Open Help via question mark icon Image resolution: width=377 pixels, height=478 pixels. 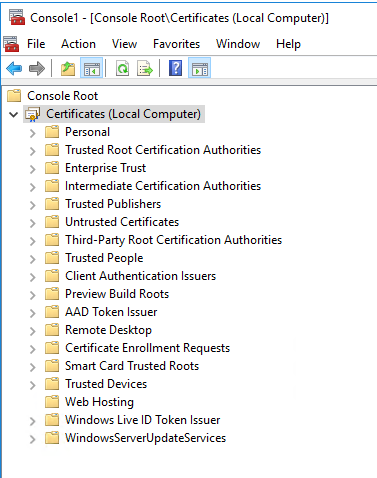point(175,69)
